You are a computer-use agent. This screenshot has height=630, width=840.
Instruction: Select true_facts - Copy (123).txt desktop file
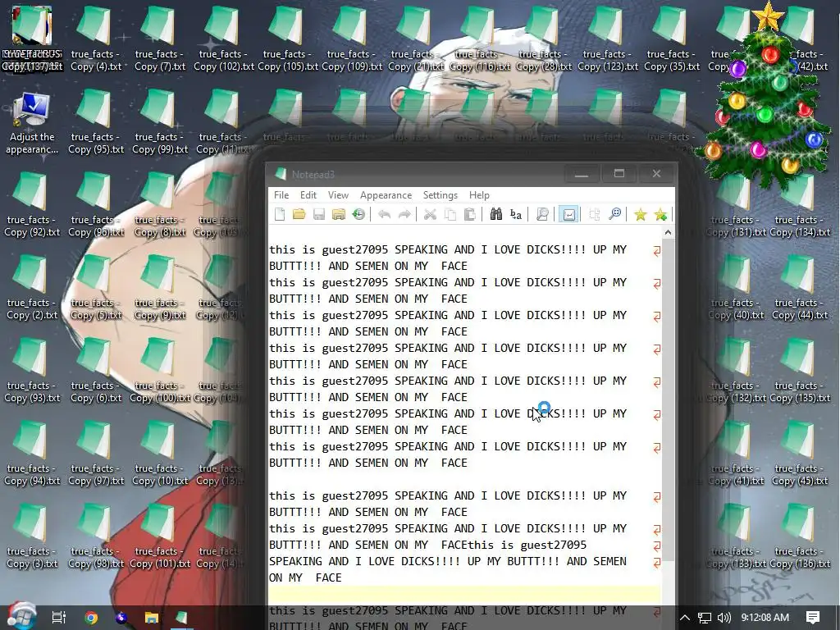tap(608, 39)
